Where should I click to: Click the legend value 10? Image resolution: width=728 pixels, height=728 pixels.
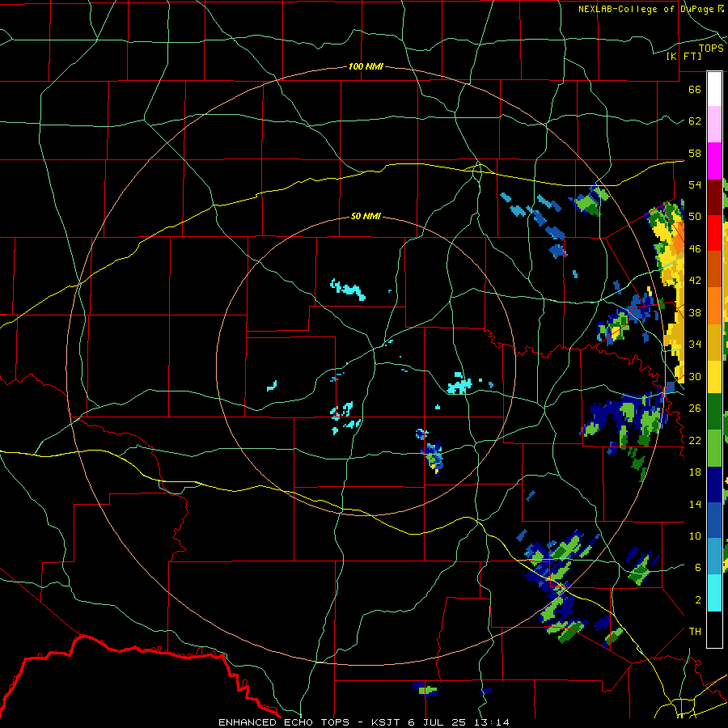tap(695, 535)
